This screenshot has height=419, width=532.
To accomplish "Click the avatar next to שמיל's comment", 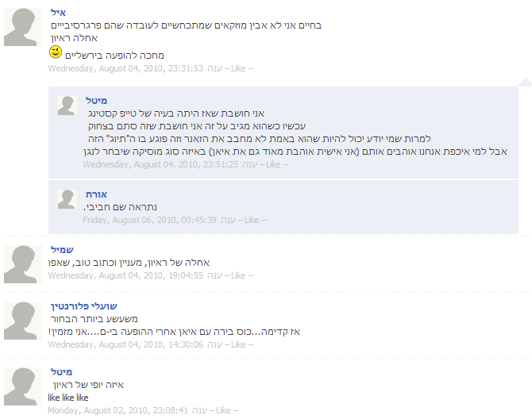I will [x=23, y=264].
